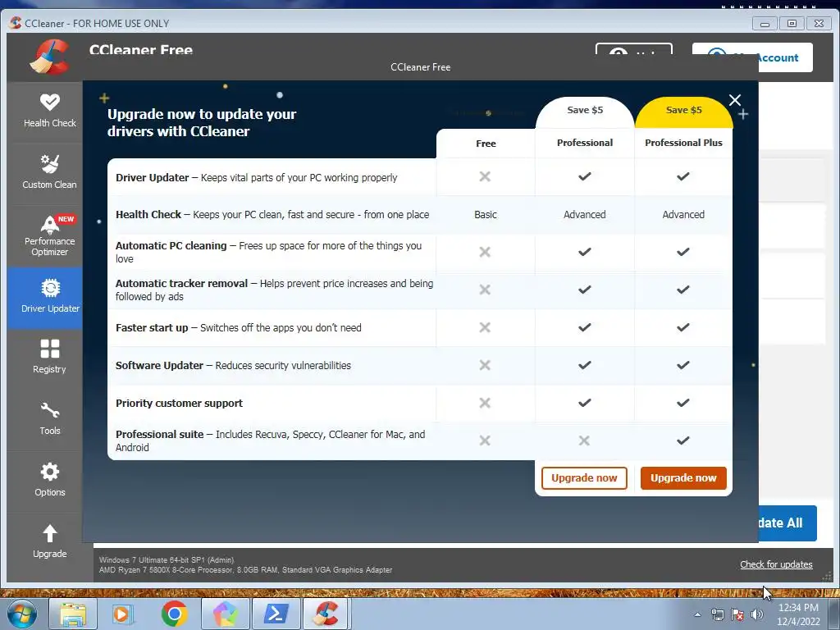This screenshot has width=840, height=630.
Task: Click the Free column header
Action: 486,143
